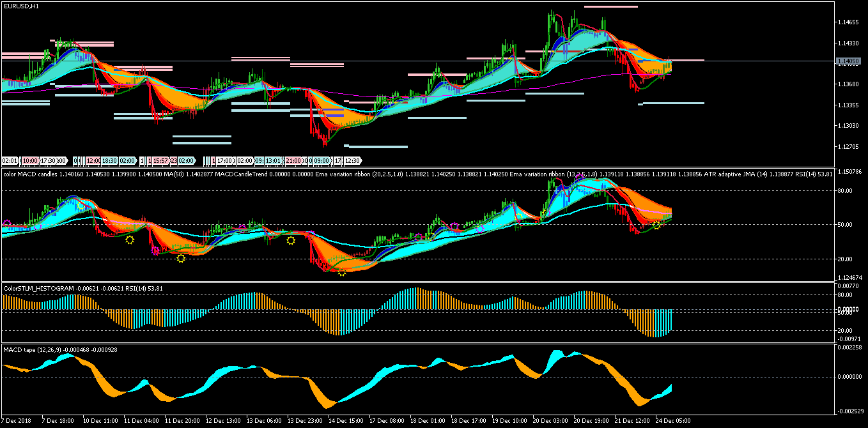Click the 0.002258 MACD tape scale value
The image size is (868, 428).
[849, 348]
